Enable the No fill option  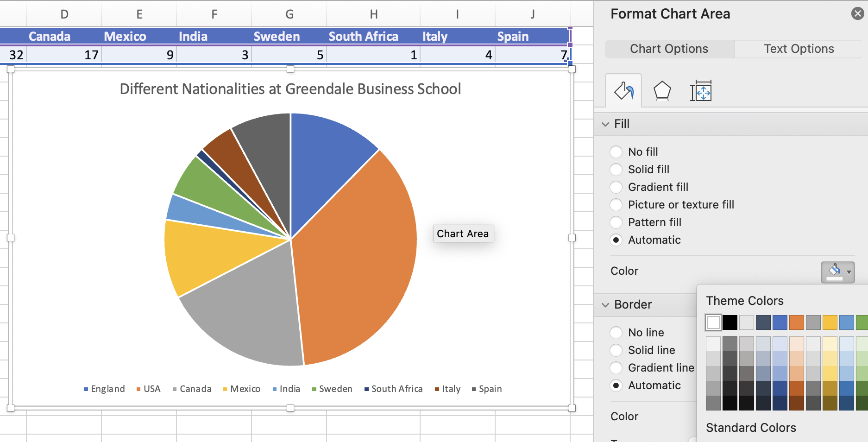tap(616, 152)
